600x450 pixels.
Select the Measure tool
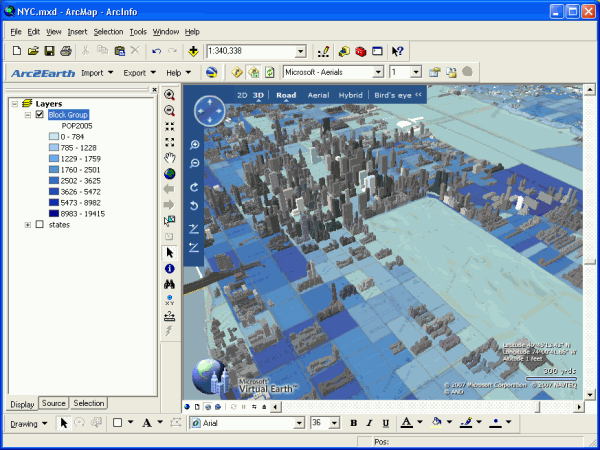click(170, 316)
